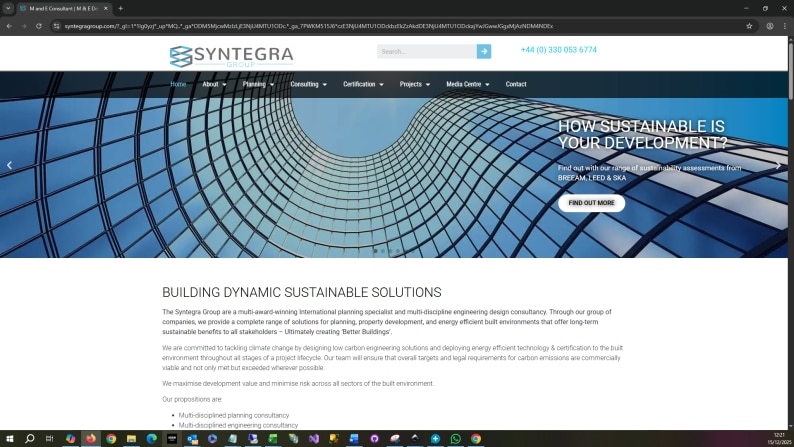Image resolution: width=794 pixels, height=447 pixels.
Task: Open the Media Centre dropdown
Action: 467,85
